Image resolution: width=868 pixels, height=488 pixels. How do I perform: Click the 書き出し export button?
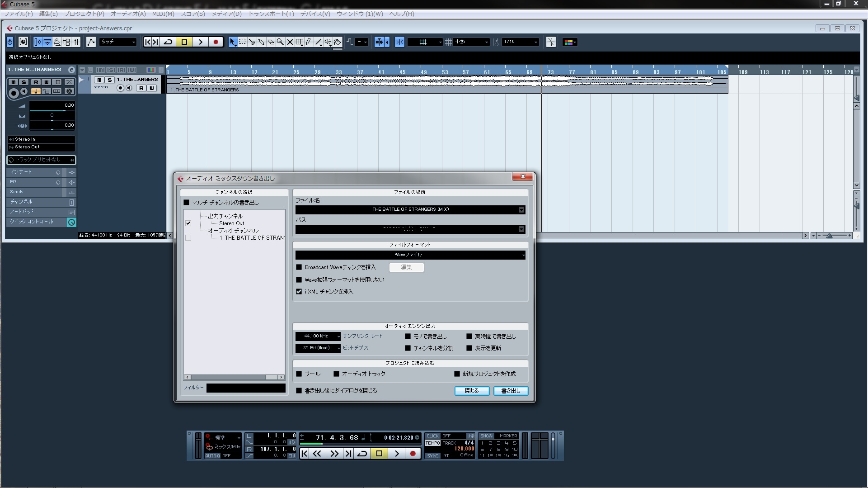click(511, 391)
